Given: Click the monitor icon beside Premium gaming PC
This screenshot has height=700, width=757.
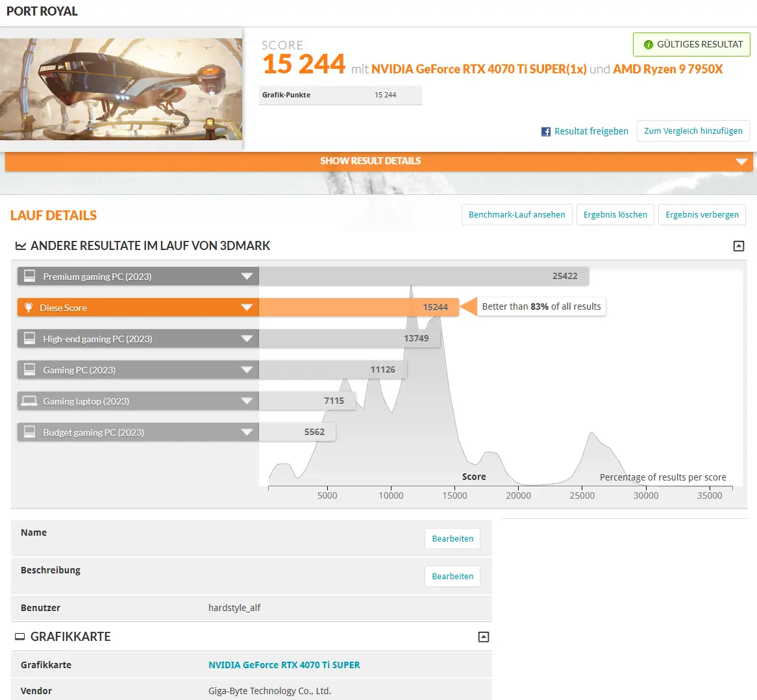Looking at the screenshot, I should point(29,276).
